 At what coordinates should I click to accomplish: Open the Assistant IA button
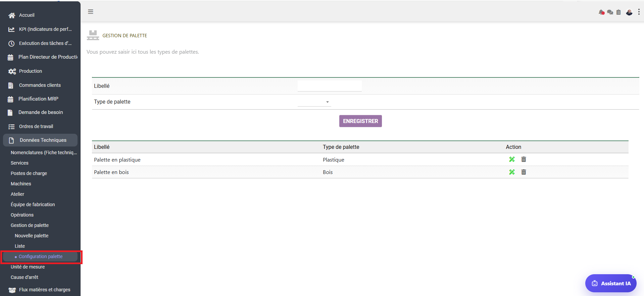click(x=611, y=283)
